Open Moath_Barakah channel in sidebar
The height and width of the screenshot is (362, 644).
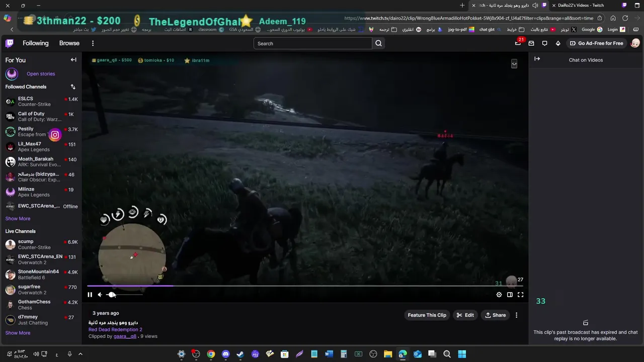[41, 162]
